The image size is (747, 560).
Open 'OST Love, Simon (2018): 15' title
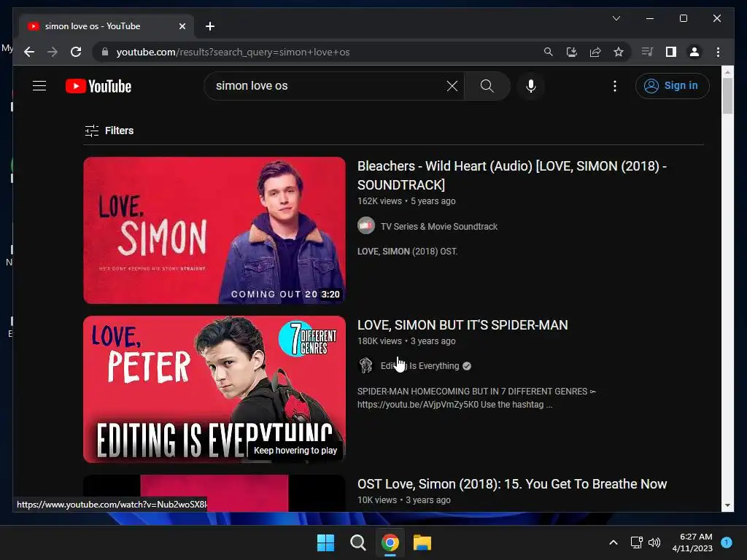512,484
